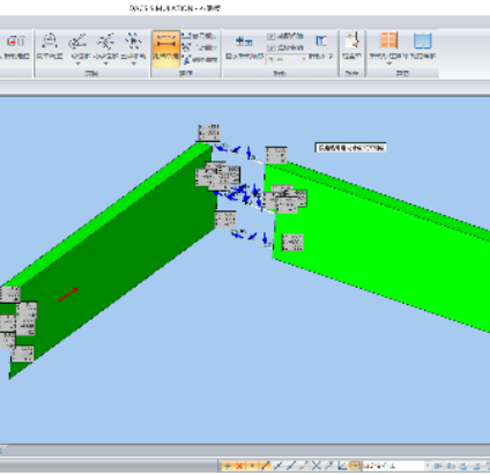Toggle the orange endpoint snap point button
490x475 pixels.
coord(252,466)
